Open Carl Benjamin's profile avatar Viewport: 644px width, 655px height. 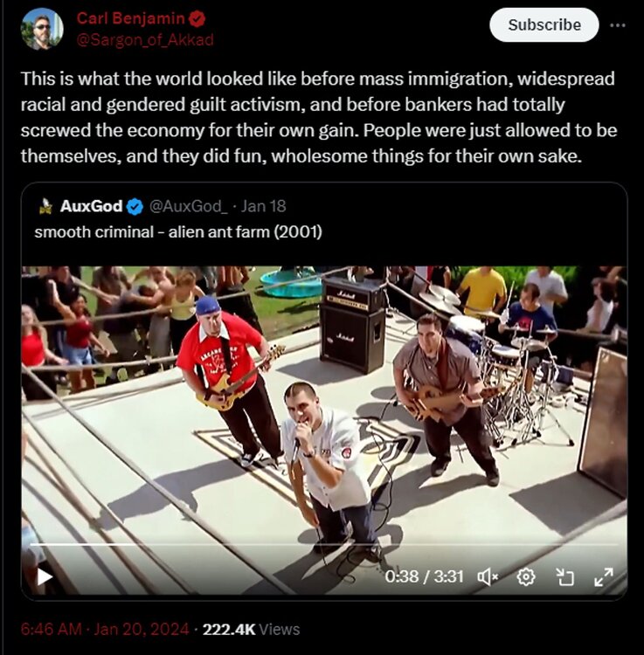point(41,29)
